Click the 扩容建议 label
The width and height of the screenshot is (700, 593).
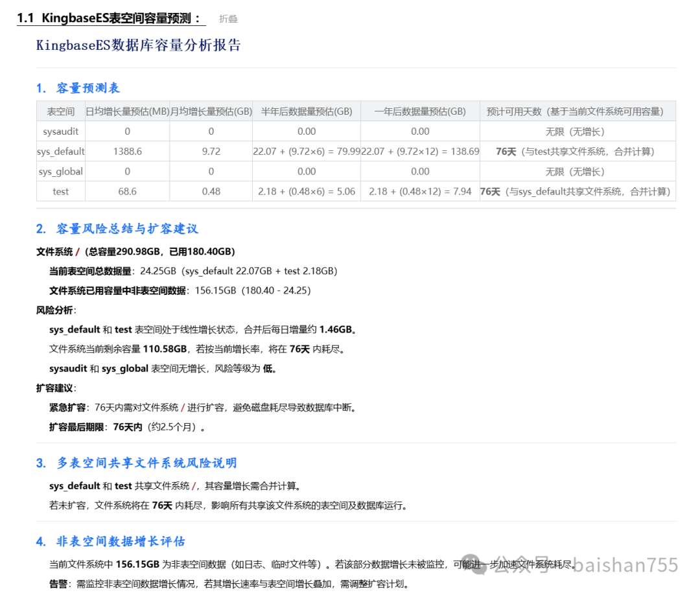56,388
